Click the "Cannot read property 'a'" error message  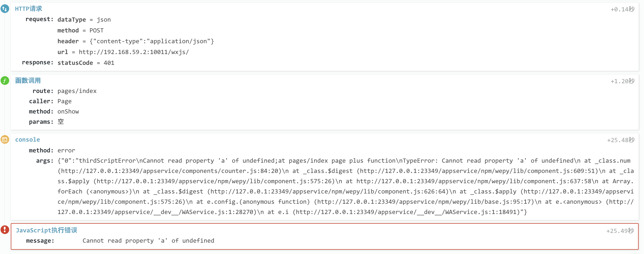148,241
